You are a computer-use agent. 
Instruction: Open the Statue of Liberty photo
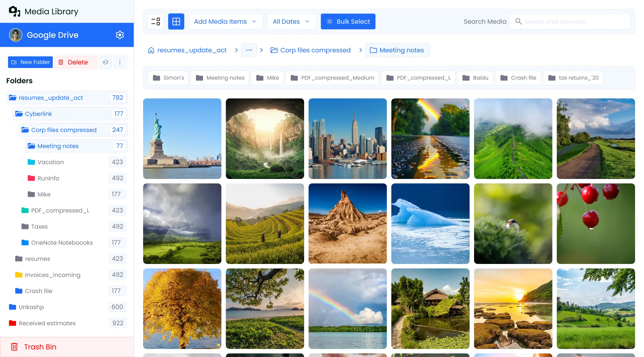(182, 139)
